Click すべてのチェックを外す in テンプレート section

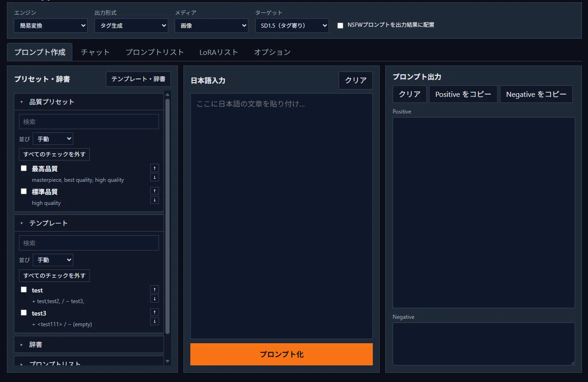pyautogui.click(x=54, y=275)
